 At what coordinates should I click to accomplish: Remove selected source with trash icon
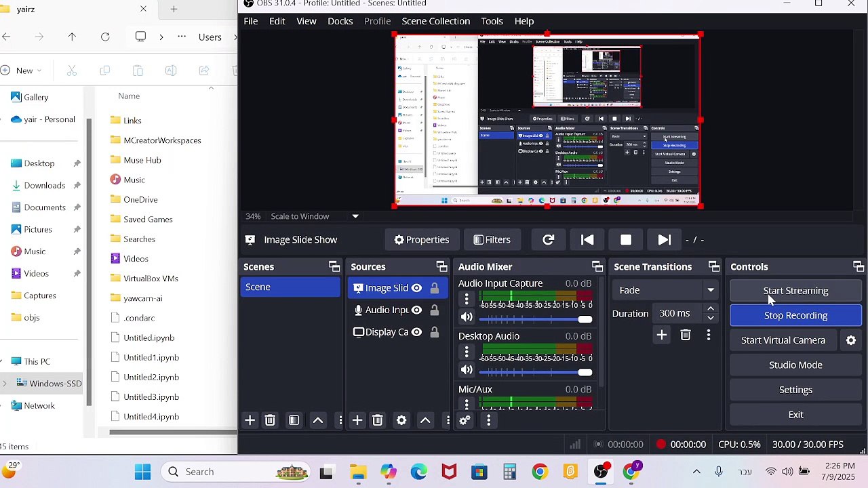[x=378, y=421]
